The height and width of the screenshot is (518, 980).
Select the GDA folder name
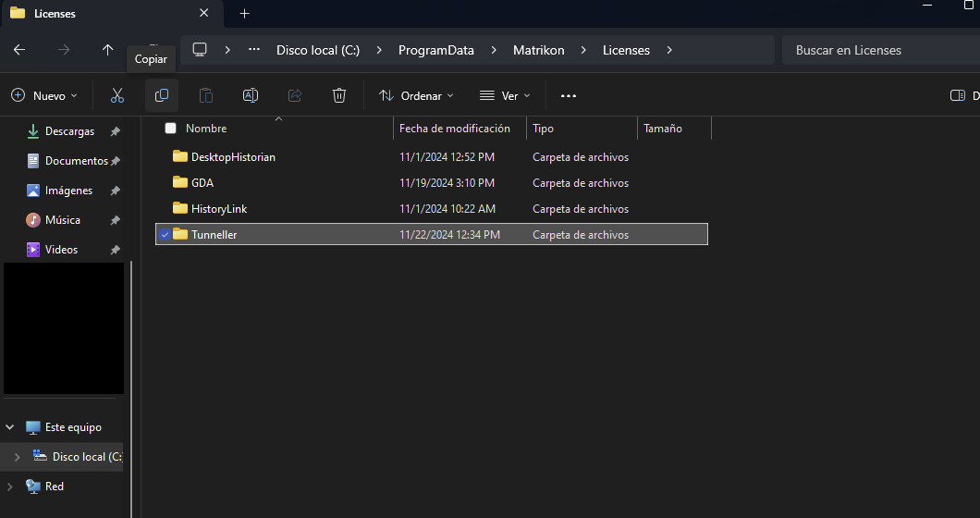pos(202,182)
